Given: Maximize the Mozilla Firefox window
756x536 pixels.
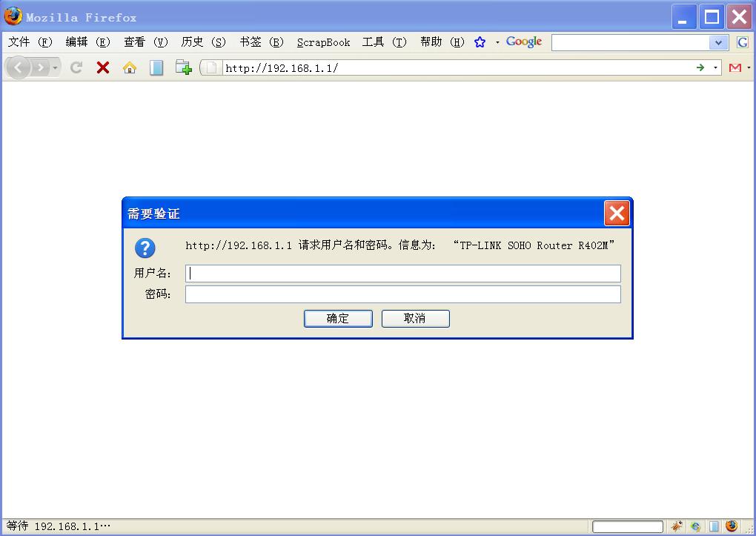Looking at the screenshot, I should [712, 17].
